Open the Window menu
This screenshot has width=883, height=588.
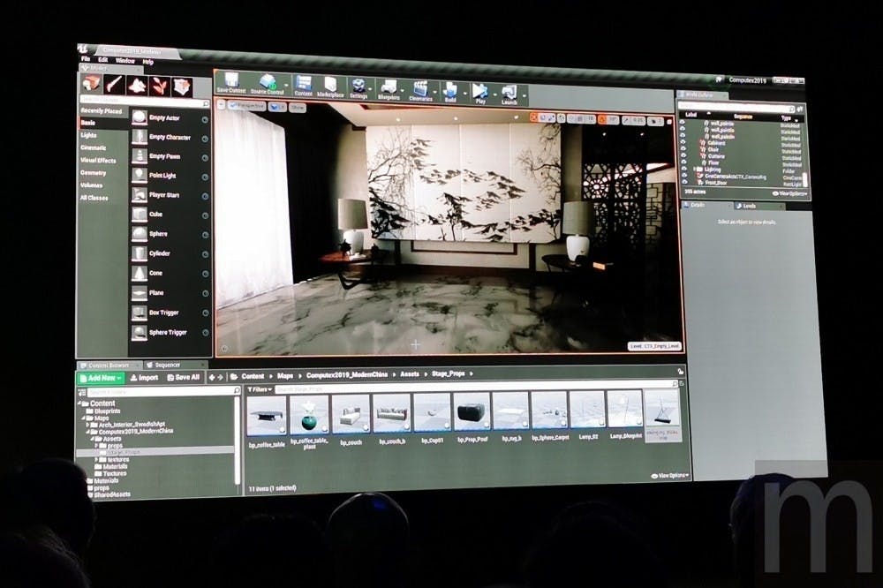pos(125,62)
